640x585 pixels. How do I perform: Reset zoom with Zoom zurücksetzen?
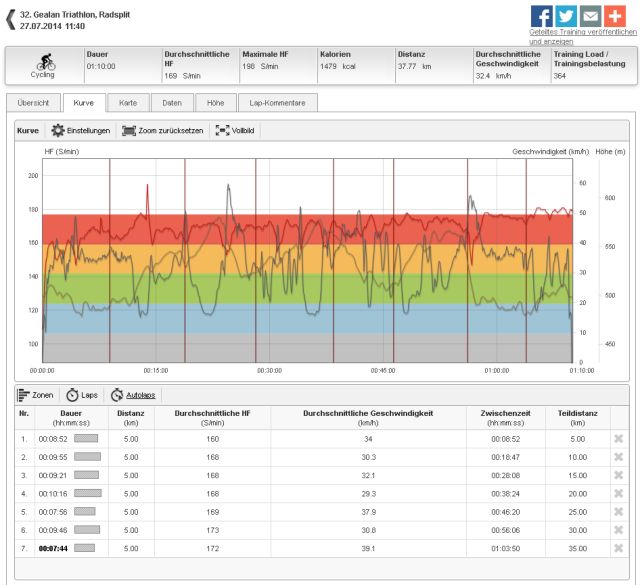point(162,130)
